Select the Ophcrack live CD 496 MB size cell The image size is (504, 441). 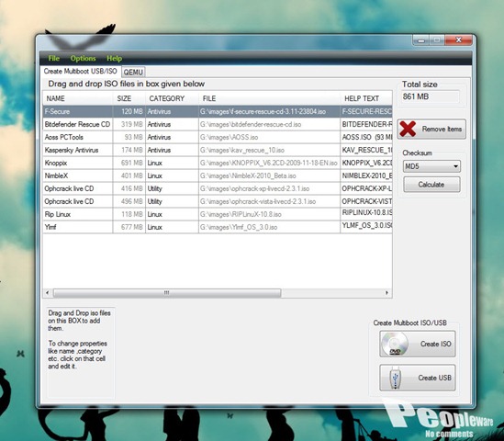(129, 202)
